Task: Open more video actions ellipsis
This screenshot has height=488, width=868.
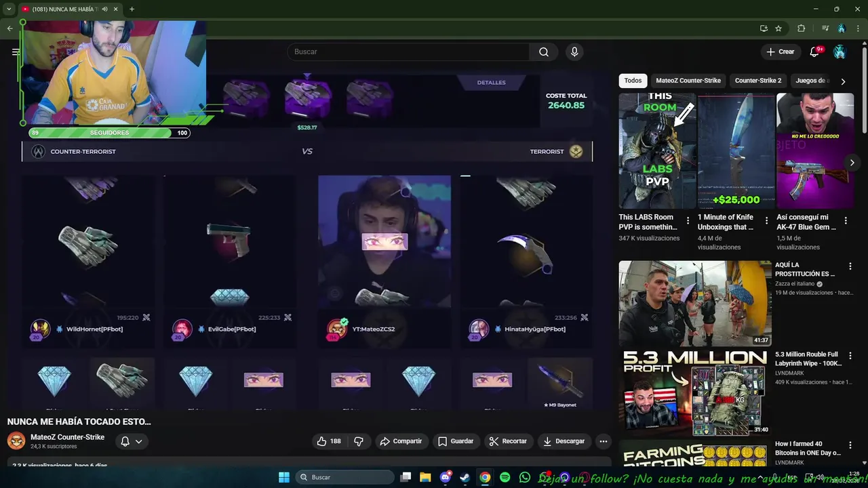Action: [x=603, y=441]
